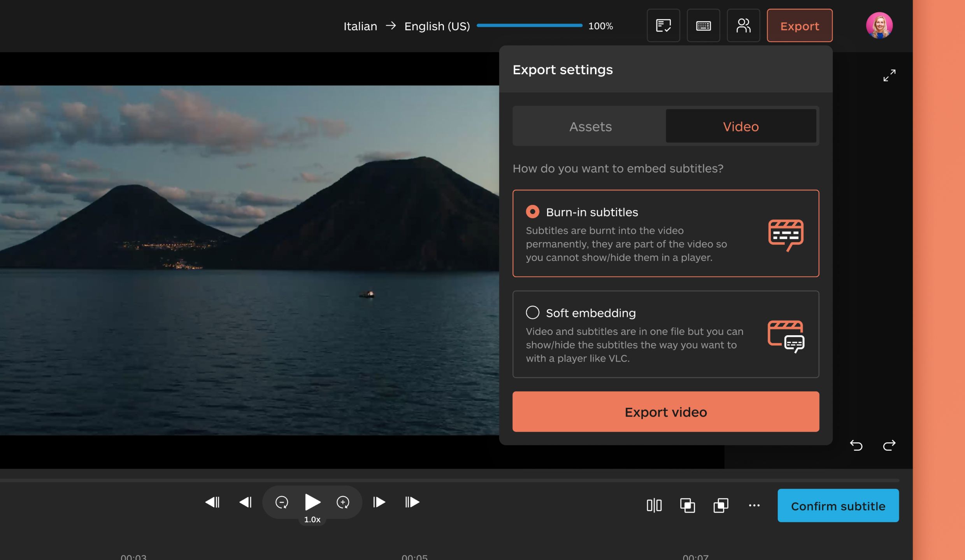
Task: Click the undo arrow icon
Action: [856, 445]
